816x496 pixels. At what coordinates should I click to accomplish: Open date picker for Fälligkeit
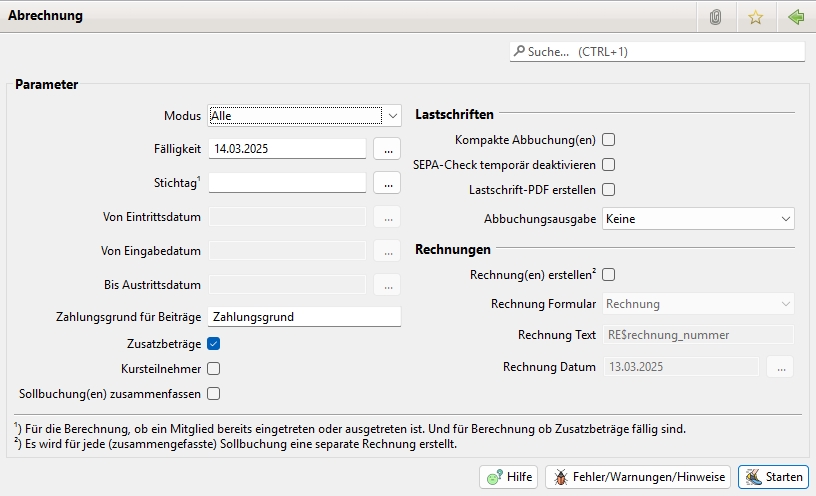click(387, 149)
